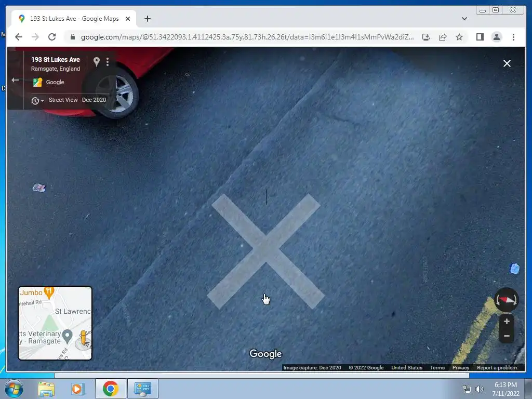
Task: Zoom in with the plus button
Action: (x=507, y=321)
